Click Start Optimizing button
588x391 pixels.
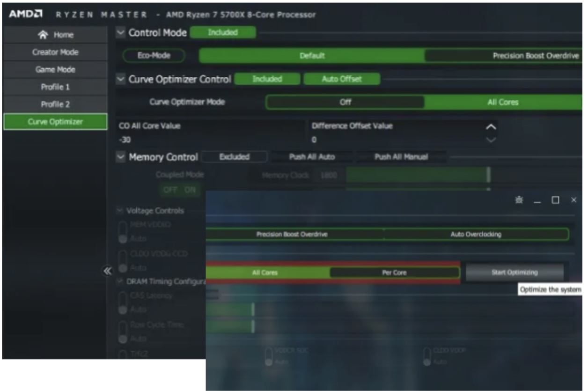click(x=514, y=272)
